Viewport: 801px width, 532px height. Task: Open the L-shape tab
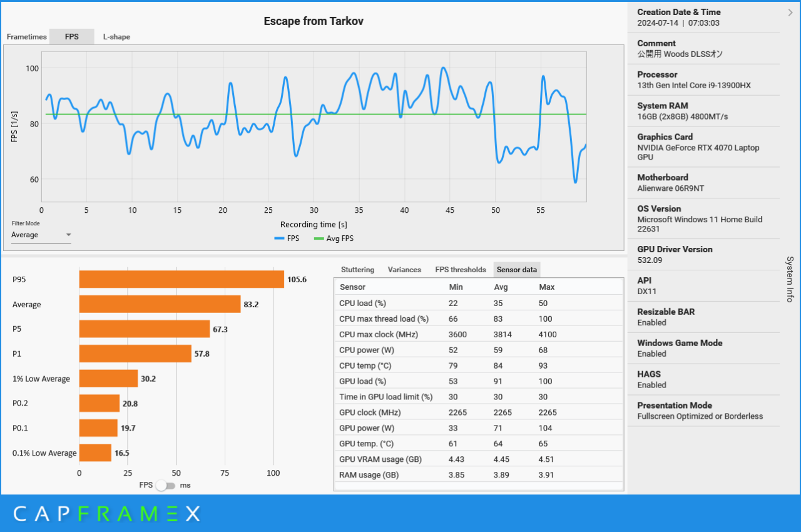click(116, 37)
